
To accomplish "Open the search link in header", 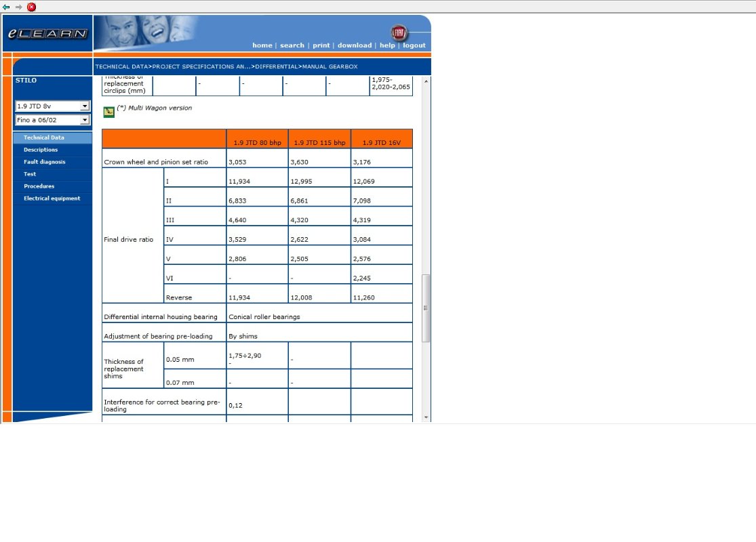I will tap(292, 45).
